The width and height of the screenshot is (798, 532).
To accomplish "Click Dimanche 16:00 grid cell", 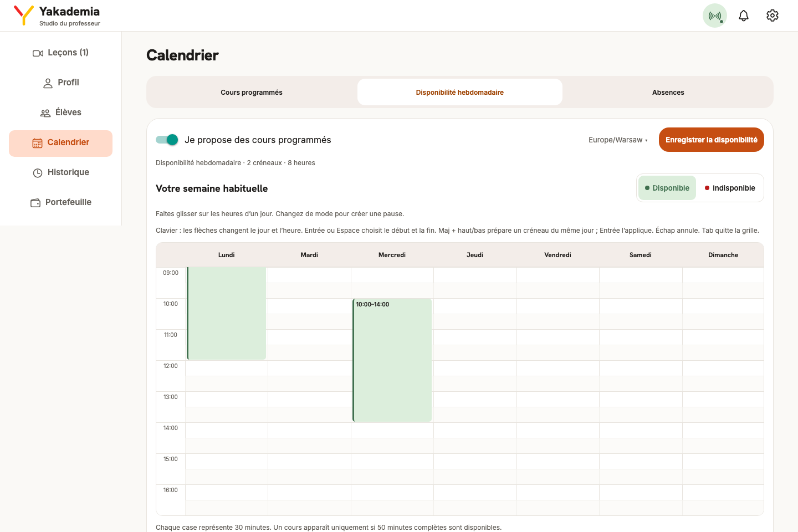I will [723, 492].
